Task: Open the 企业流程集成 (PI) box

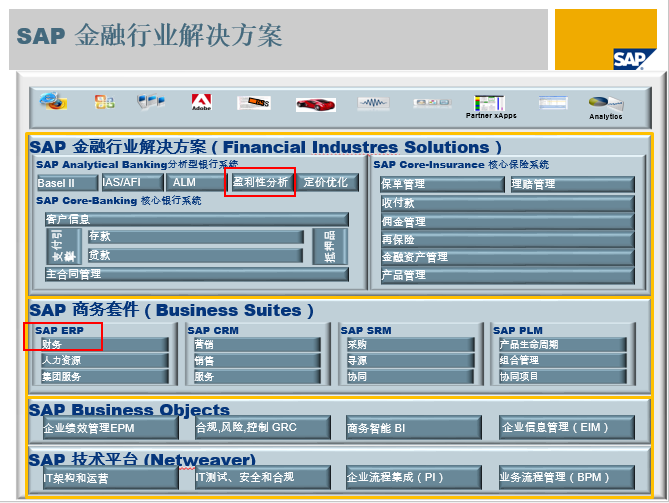Action: (x=413, y=477)
